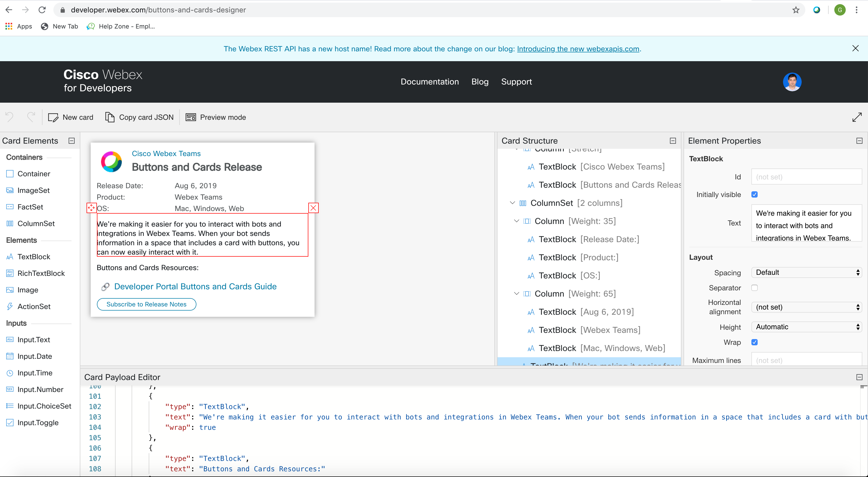Select the Image element in palette
Image resolution: width=868 pixels, height=477 pixels.
(x=22, y=290)
